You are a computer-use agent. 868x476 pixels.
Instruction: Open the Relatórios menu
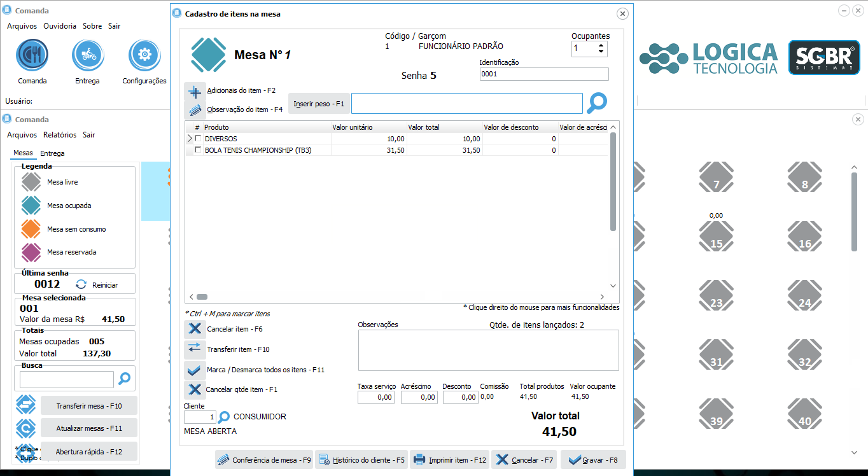[x=60, y=135]
